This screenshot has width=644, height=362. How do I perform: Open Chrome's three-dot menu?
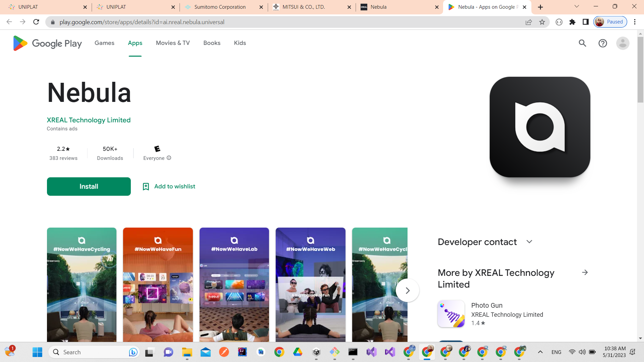[635, 22]
